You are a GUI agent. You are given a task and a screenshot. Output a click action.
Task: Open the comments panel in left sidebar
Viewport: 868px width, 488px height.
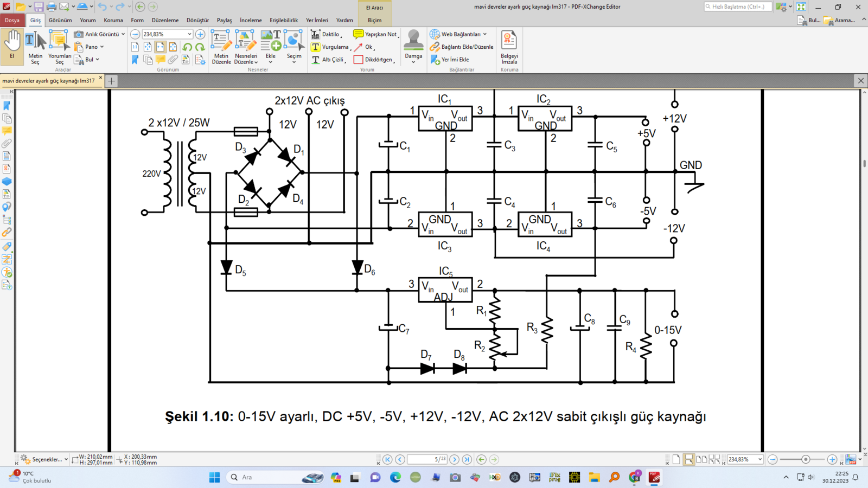[7, 131]
